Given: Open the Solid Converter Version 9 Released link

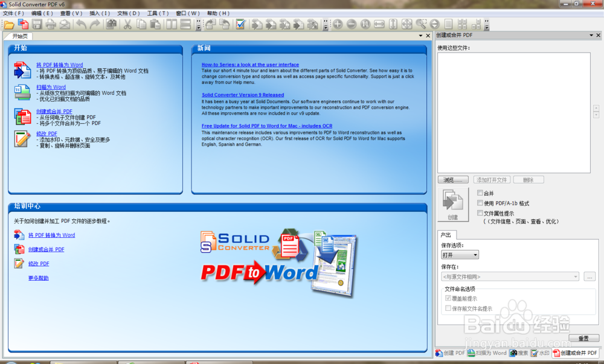Looking at the screenshot, I should pos(243,95).
